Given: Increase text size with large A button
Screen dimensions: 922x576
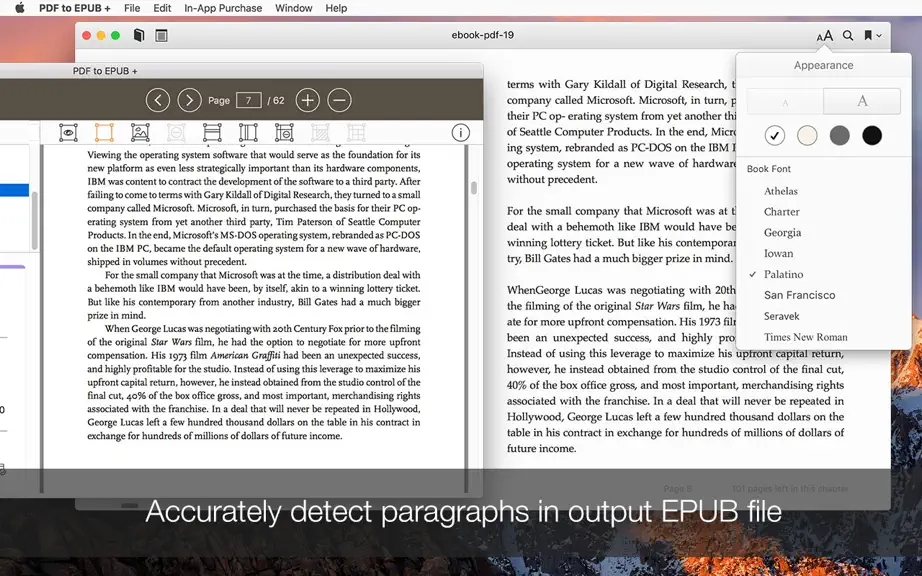Looking at the screenshot, I should pos(862,101).
